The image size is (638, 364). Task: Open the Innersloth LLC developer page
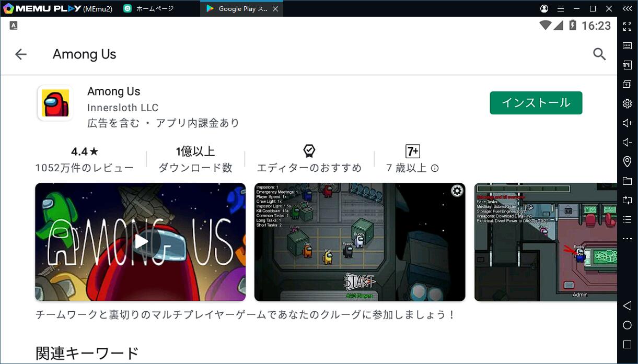pos(123,108)
